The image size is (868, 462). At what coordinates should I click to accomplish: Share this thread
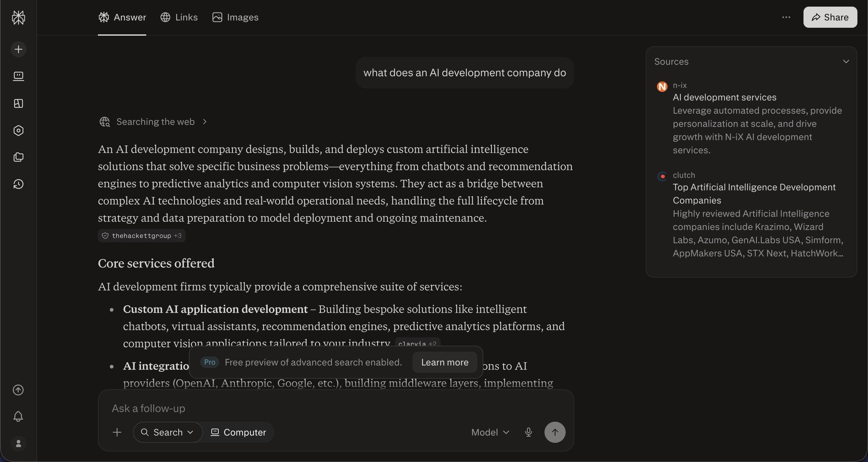[830, 17]
